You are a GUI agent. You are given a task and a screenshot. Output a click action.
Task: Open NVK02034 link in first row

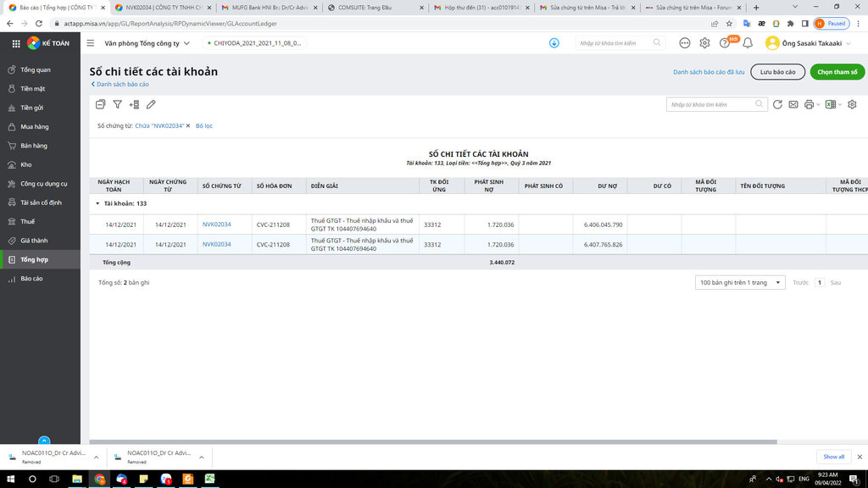pyautogui.click(x=216, y=225)
